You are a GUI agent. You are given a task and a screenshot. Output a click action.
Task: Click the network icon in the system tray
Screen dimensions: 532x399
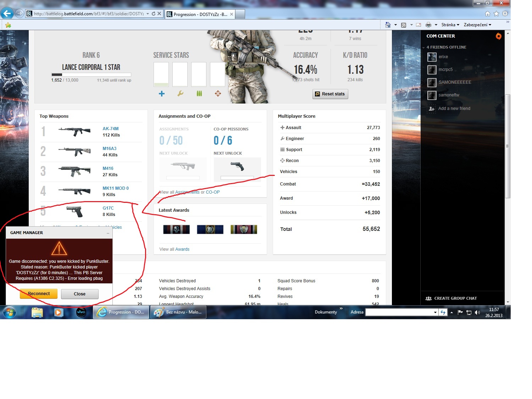coord(469,312)
